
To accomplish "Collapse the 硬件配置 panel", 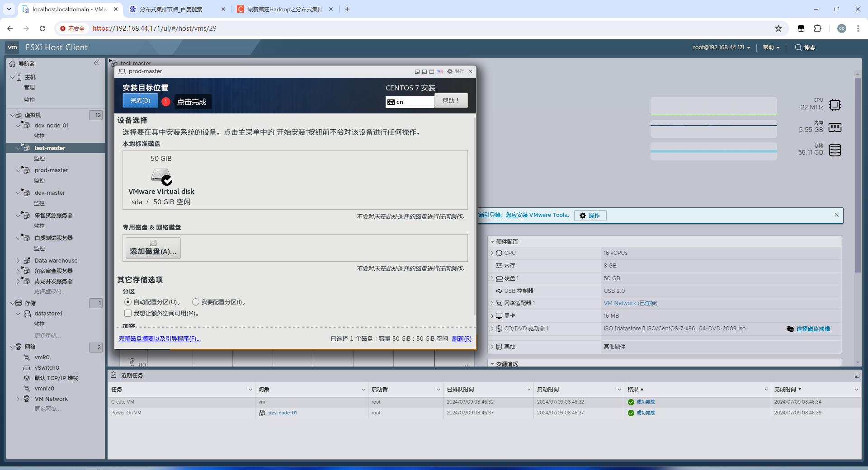I will [x=492, y=242].
